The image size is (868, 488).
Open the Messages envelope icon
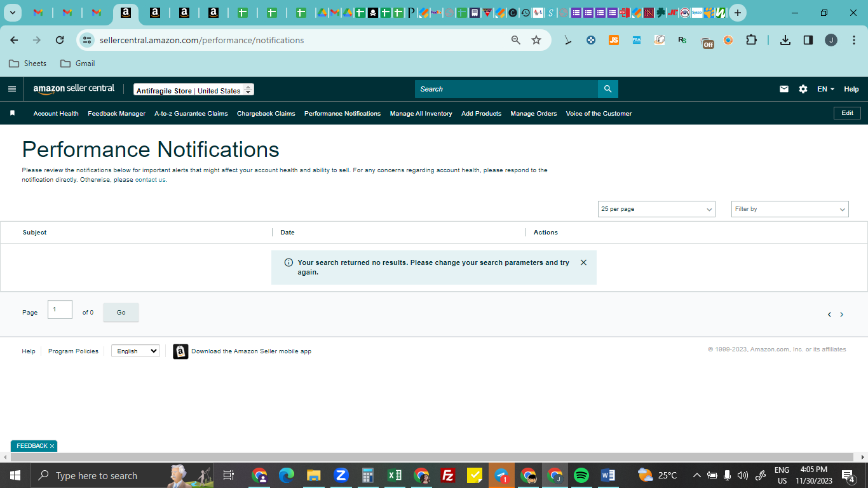[784, 89]
